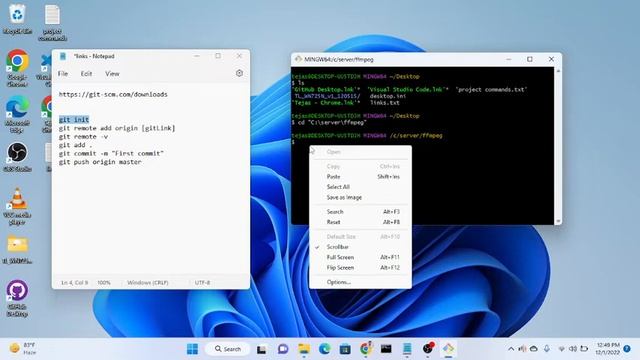The image size is (640, 360).
Task: Click the Git Bash icon in the terminal title bar
Action: pyautogui.click(x=298, y=59)
